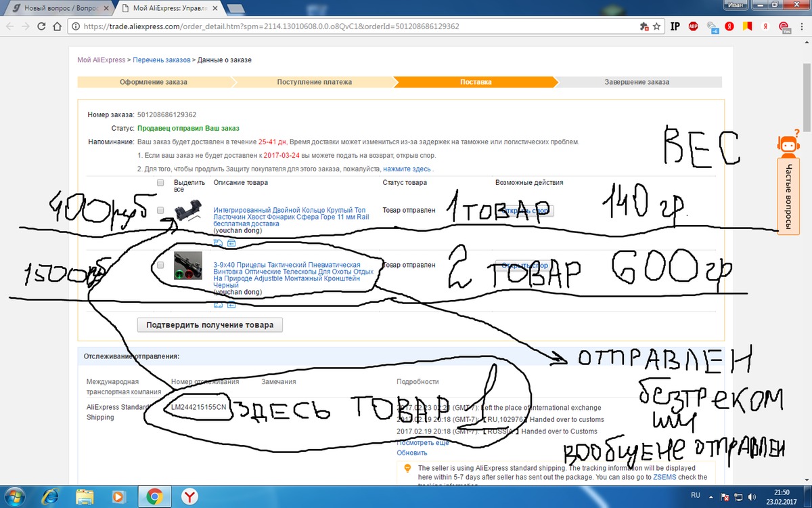
Task: Reload the page with the refresh icon
Action: tap(41, 26)
